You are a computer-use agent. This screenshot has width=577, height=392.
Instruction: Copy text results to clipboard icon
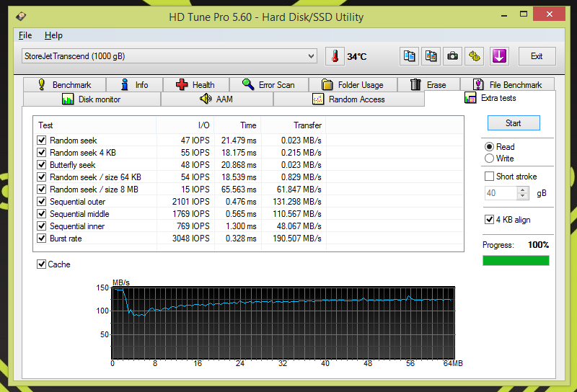[410, 56]
